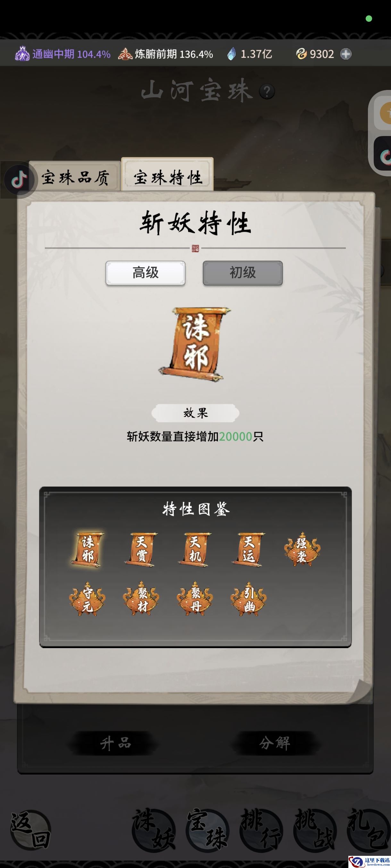Switch to 高级 trait level
Screen dimensions: 391x868
146,273
